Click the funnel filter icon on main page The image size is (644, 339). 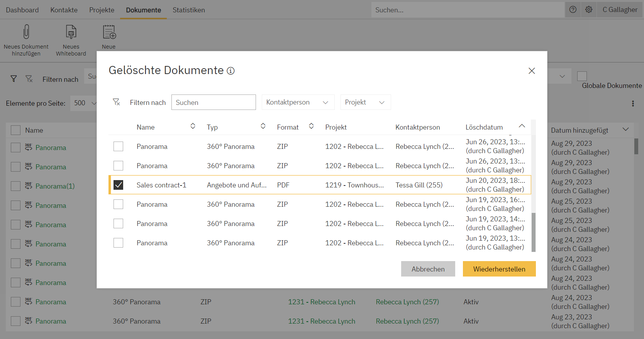(14, 79)
